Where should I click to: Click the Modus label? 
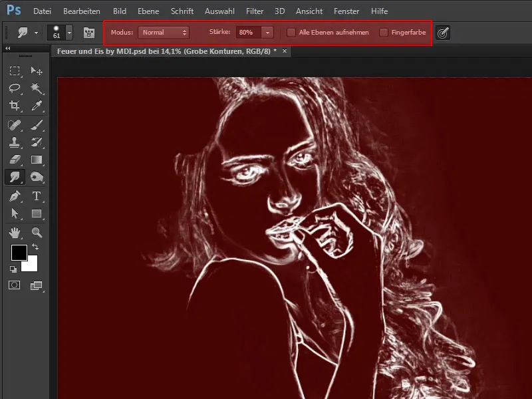tap(122, 32)
